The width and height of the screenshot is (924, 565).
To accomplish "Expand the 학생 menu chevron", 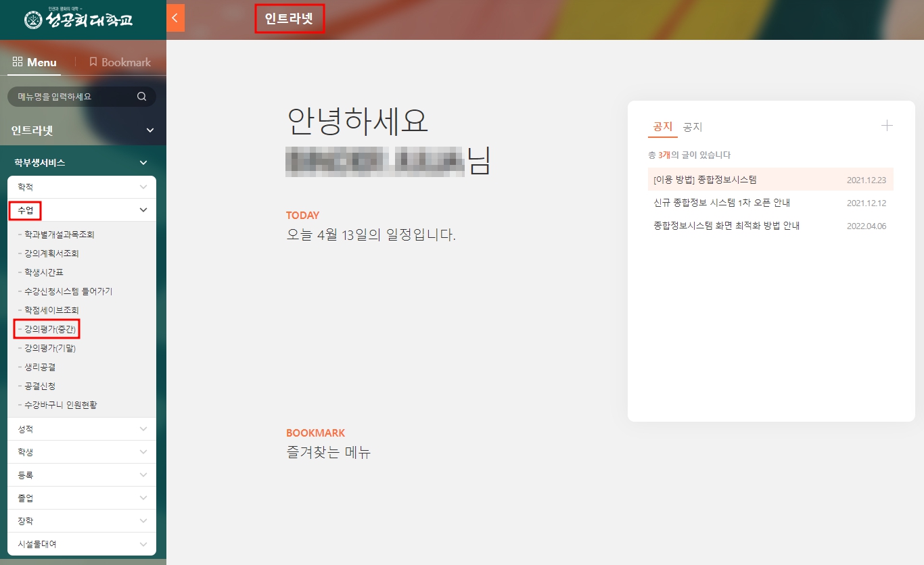I will click(x=143, y=452).
